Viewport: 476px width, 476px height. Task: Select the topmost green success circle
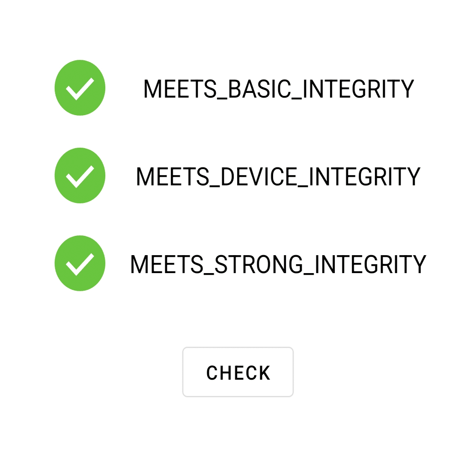tap(80, 88)
